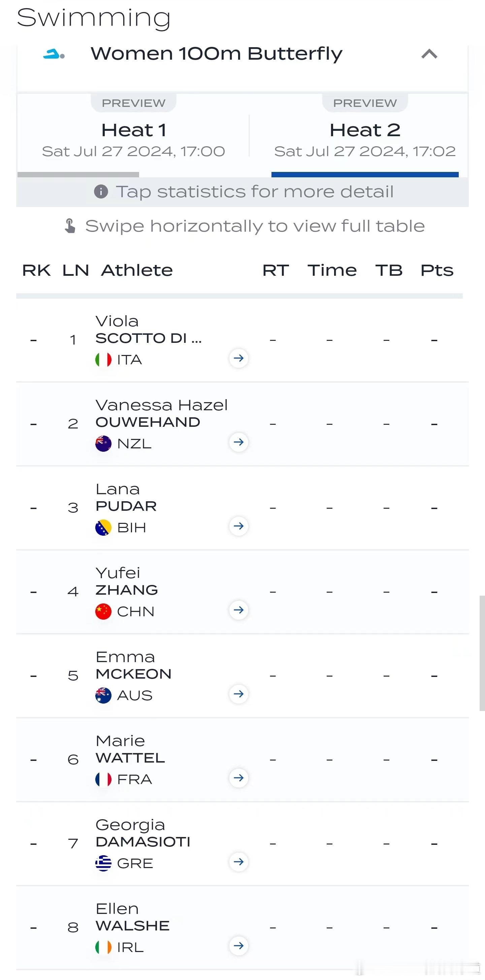This screenshot has width=485, height=980.
Task: Click the RT column header
Action: click(276, 270)
